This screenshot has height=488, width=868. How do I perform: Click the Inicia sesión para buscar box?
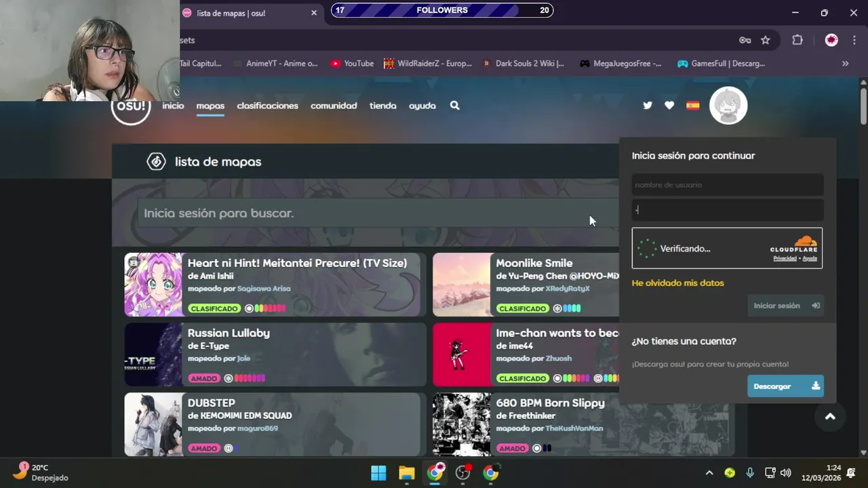point(378,213)
